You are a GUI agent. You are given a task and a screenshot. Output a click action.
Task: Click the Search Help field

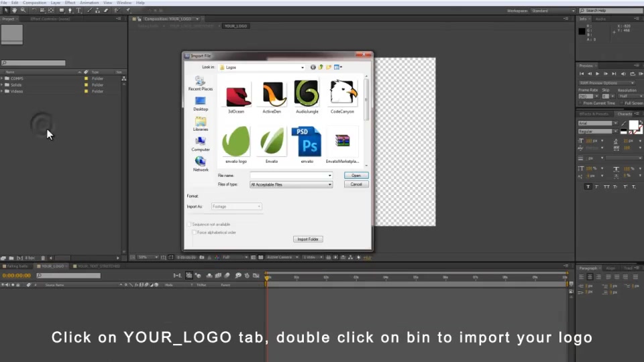[611, 11]
